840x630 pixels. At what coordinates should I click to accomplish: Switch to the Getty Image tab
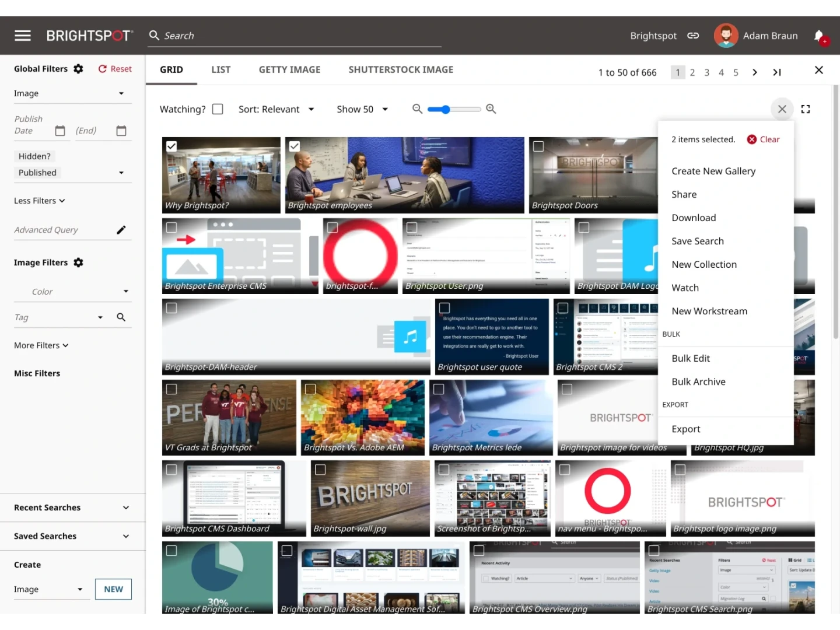289,69
